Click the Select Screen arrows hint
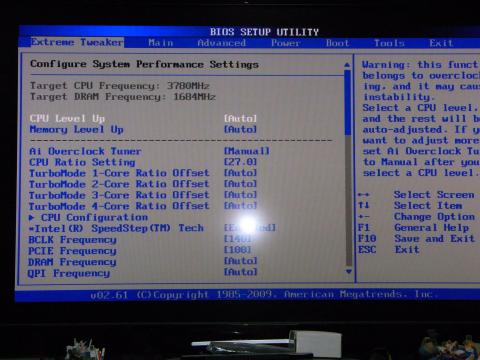The image size is (480, 360). click(x=416, y=195)
